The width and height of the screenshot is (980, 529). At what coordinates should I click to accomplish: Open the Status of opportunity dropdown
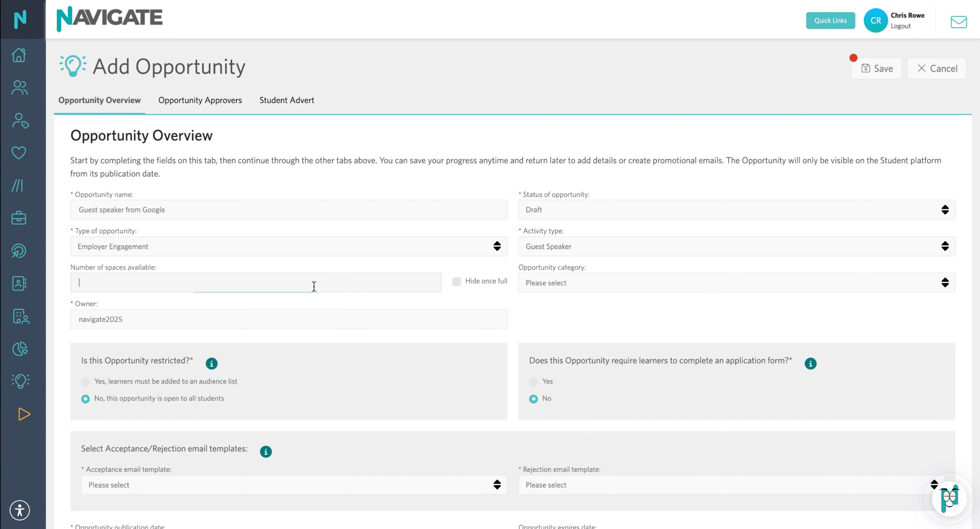click(737, 210)
